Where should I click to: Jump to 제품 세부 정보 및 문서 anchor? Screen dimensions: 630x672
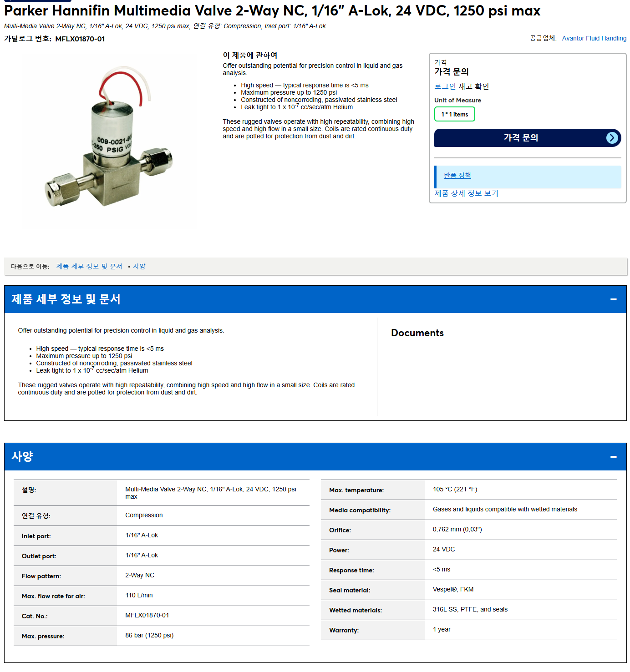(89, 267)
